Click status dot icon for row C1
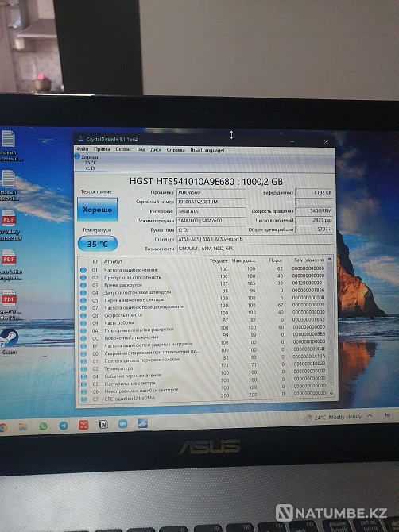 (83, 361)
